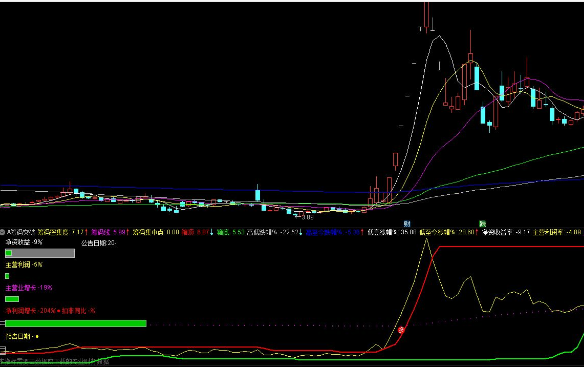The height and width of the screenshot is (367, 584).
Task: Select the red circular signal marker on red line
Action: click(401, 330)
